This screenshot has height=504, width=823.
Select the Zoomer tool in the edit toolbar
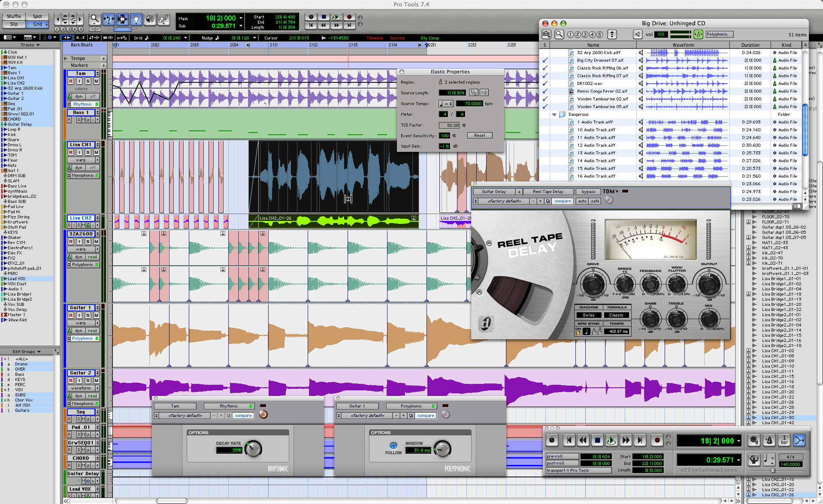(x=95, y=19)
